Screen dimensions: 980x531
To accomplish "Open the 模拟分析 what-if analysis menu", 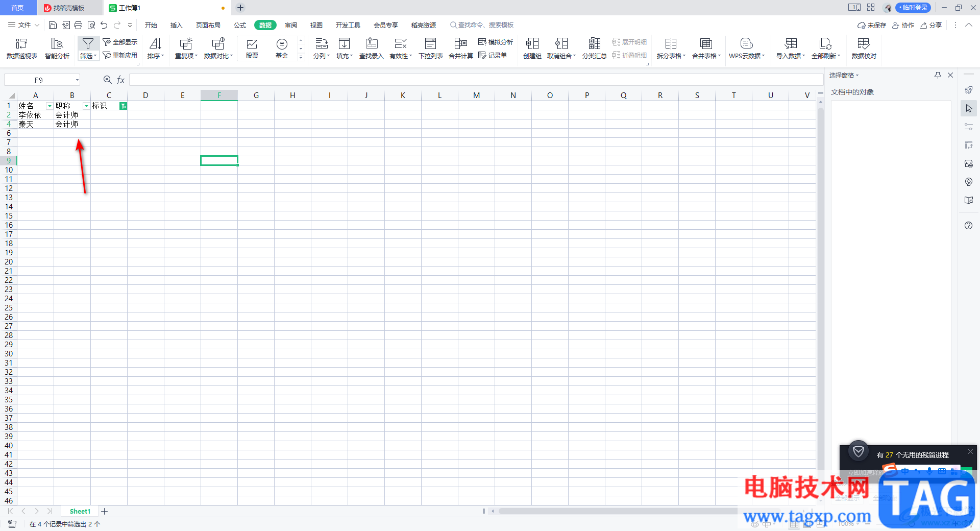I will point(496,42).
